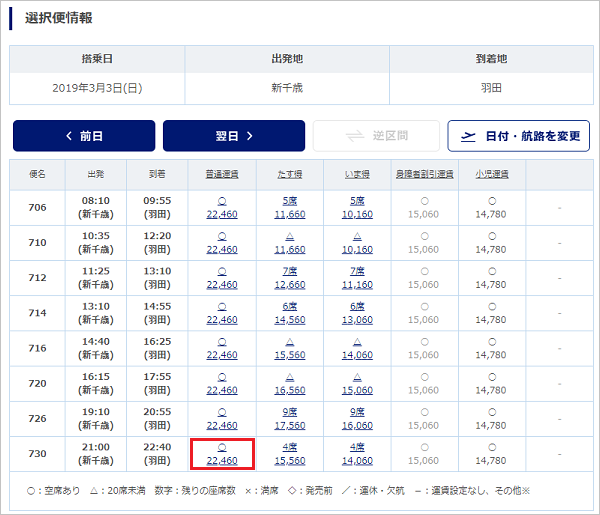Select the 22,460 regular fare for flight 730
Screen dimensions: 600x515
point(221,460)
